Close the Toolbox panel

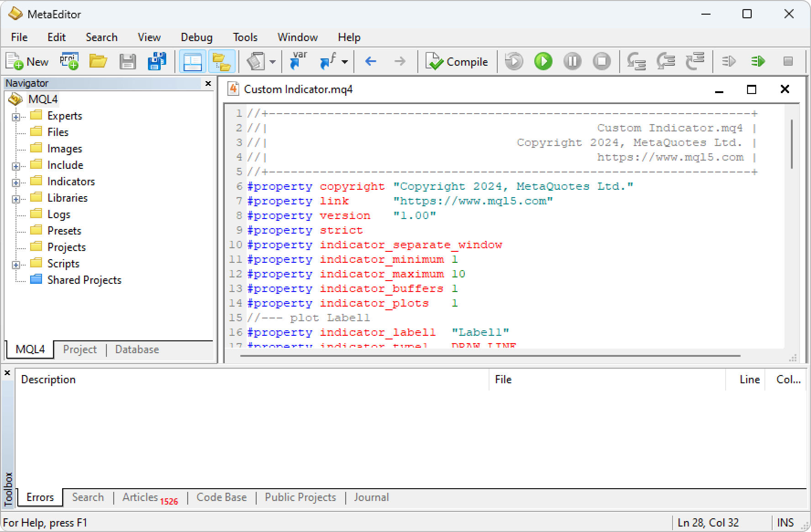pos(7,373)
